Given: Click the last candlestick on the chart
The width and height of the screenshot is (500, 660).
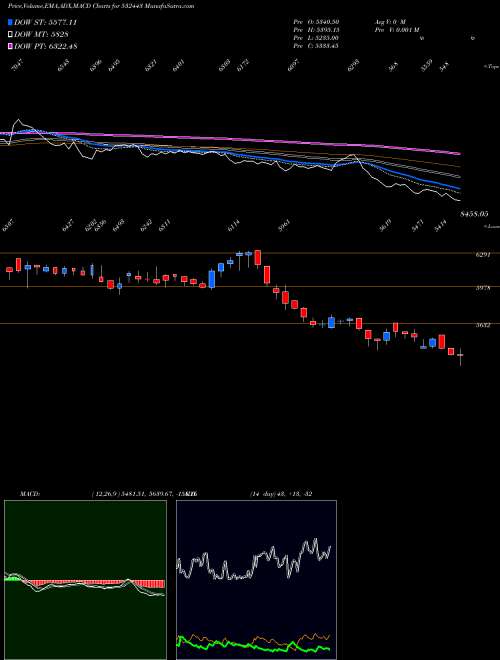Looking at the screenshot, I should (x=461, y=356).
